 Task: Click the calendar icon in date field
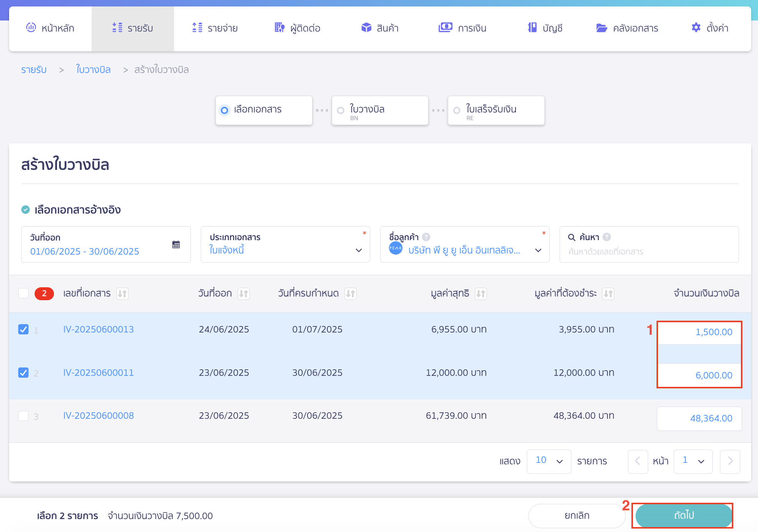click(176, 244)
